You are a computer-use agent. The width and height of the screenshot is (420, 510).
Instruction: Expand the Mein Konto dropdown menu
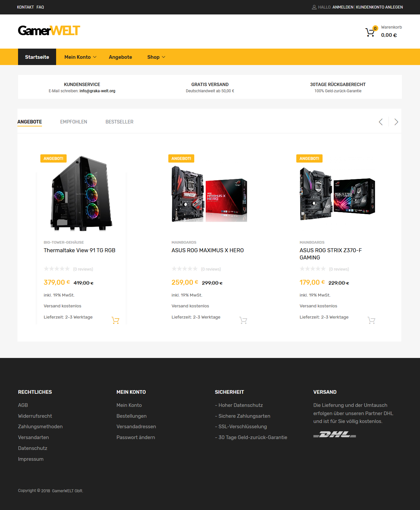pyautogui.click(x=80, y=57)
